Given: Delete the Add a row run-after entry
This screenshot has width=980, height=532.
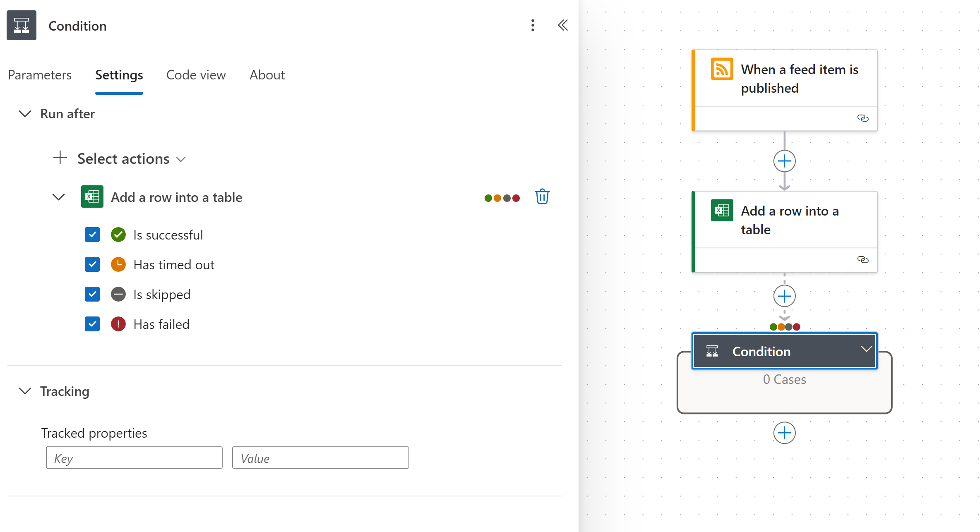Looking at the screenshot, I should click(x=542, y=197).
